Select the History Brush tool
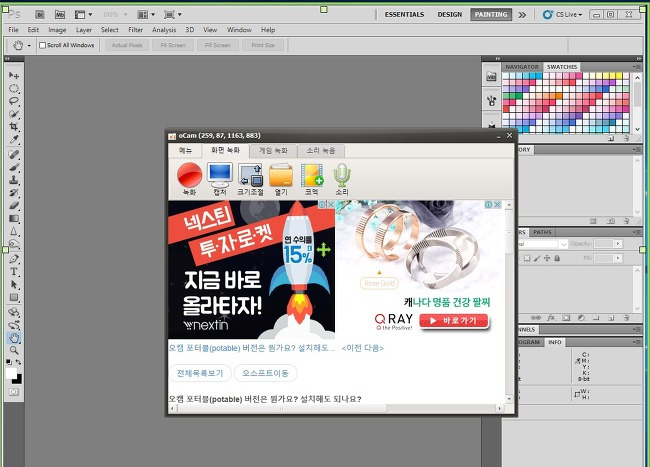This screenshot has width=650, height=467. pos(14,193)
